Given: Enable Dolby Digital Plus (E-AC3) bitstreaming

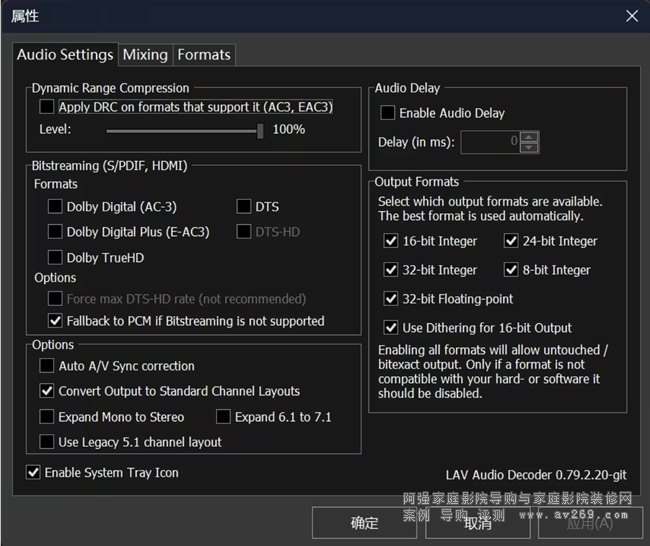Looking at the screenshot, I should [55, 232].
